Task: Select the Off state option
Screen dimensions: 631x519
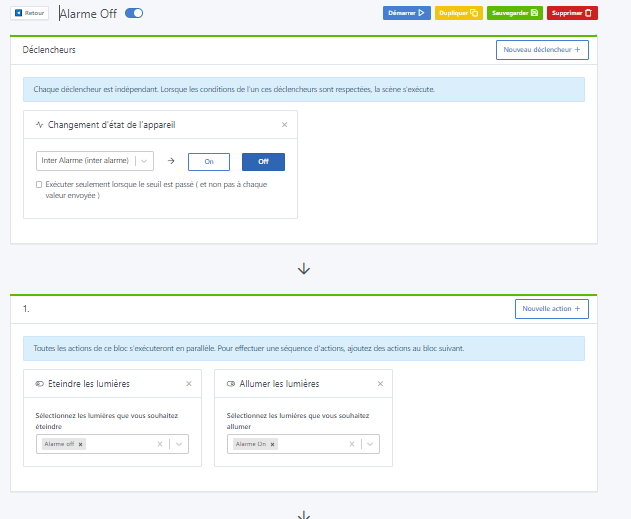Action: point(263,161)
